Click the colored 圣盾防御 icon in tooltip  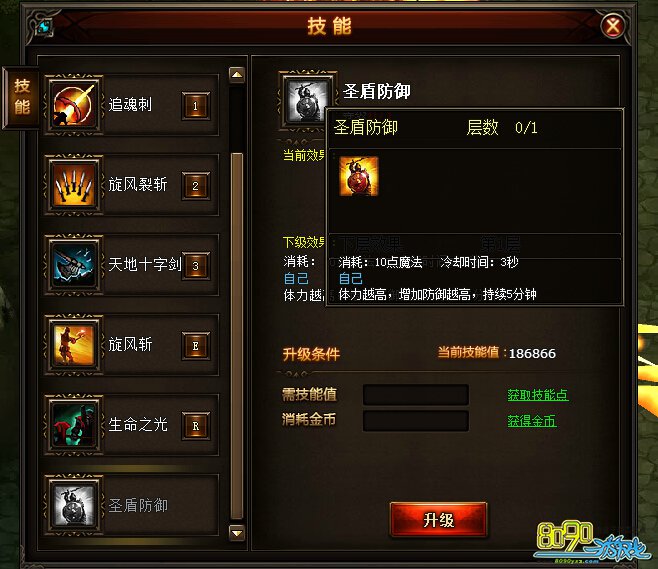359,176
